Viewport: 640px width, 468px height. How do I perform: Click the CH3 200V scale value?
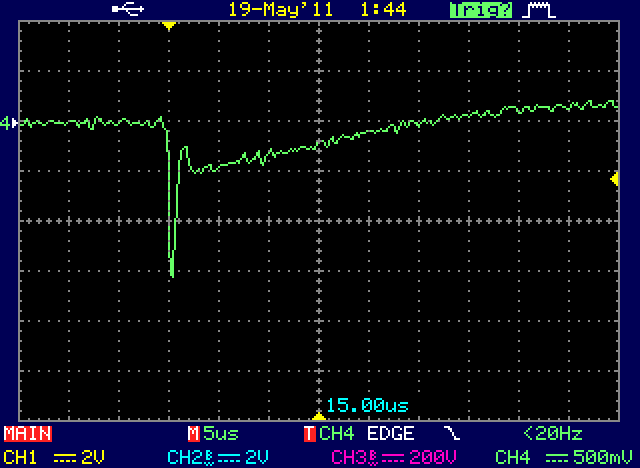click(433, 457)
